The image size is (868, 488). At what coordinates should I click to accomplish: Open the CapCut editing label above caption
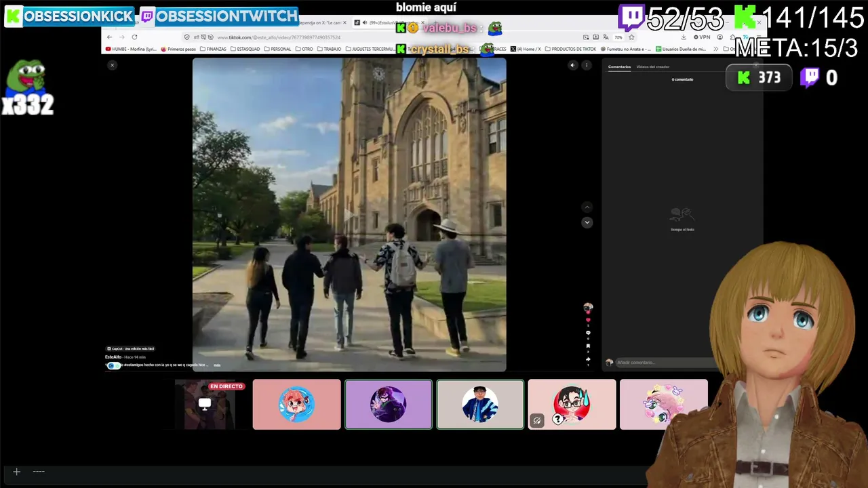131,348
